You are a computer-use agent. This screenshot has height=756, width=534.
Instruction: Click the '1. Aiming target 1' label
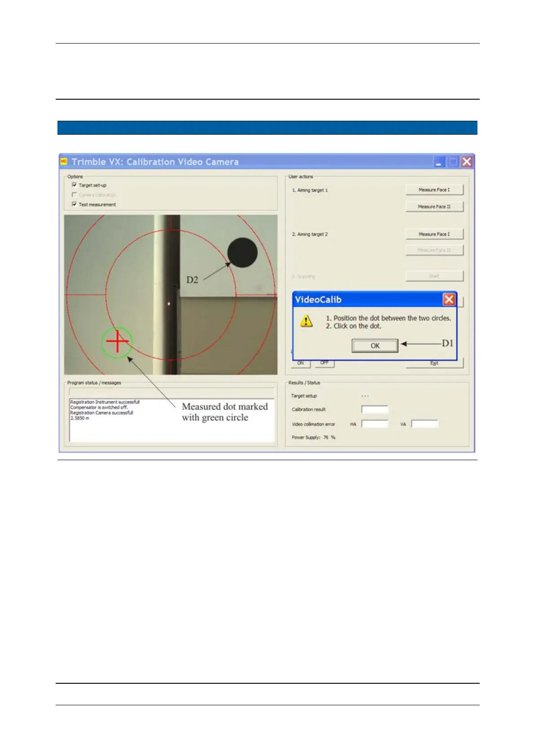(x=310, y=190)
